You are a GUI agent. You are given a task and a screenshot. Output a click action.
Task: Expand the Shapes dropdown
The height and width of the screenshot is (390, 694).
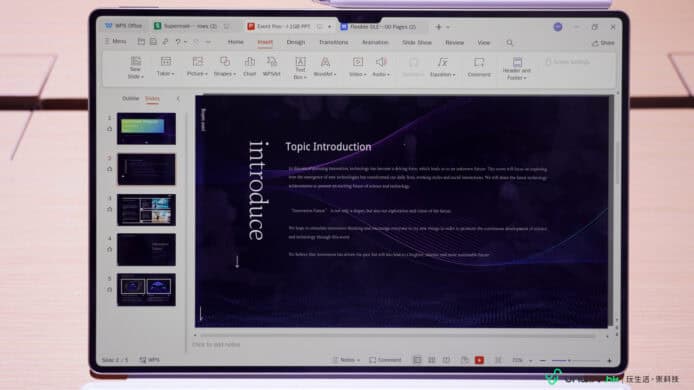225,67
